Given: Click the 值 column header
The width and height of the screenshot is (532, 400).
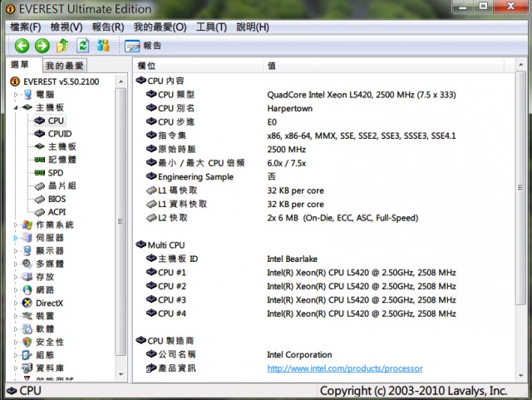Looking at the screenshot, I should [384, 66].
